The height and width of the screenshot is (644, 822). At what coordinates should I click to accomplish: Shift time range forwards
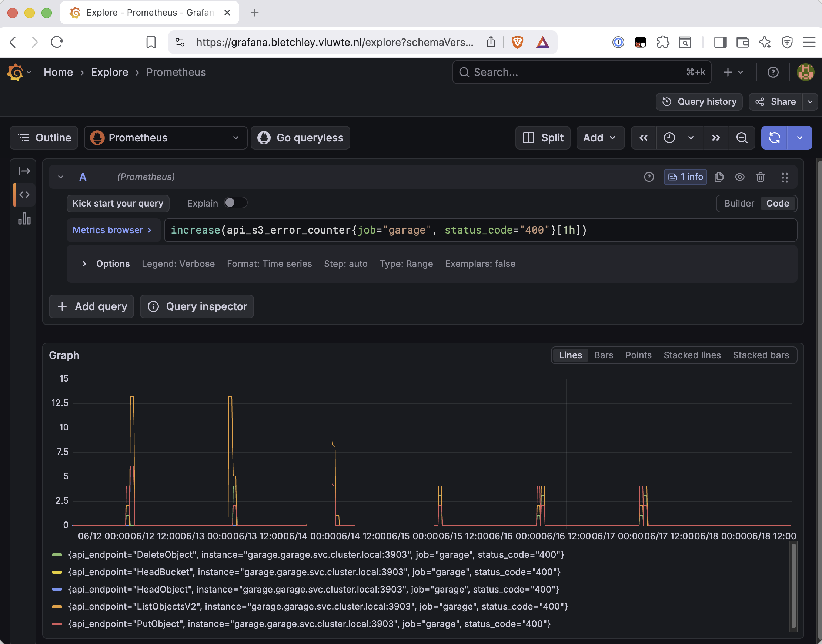(x=716, y=138)
